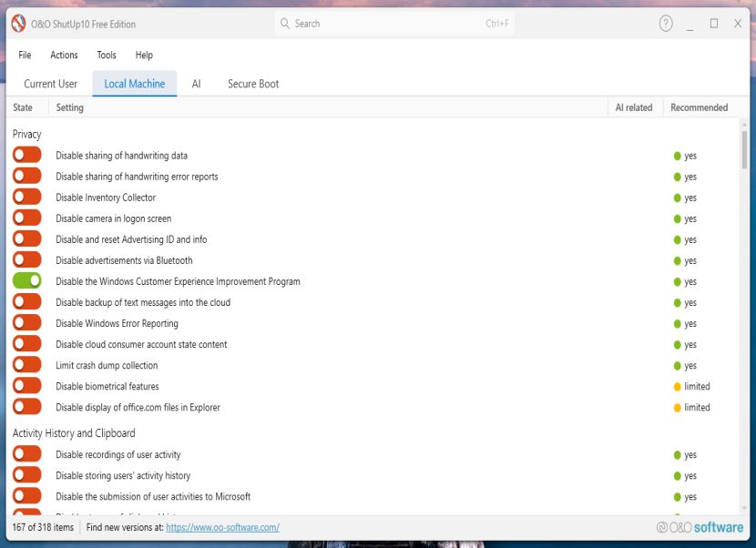This screenshot has width=756, height=548.
Task: Toggle Disable recordings of user activity switch
Action: [27, 453]
